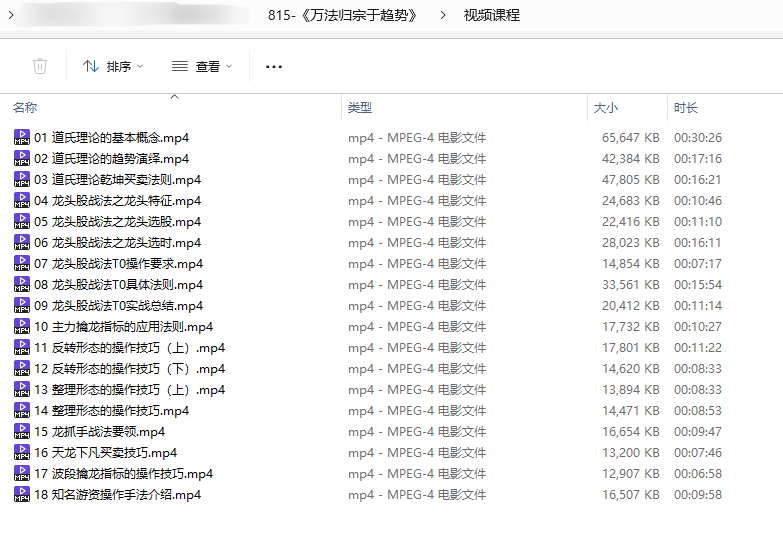Click the file icon of 07 龙头股战法T0操作要求

pyautogui.click(x=22, y=264)
